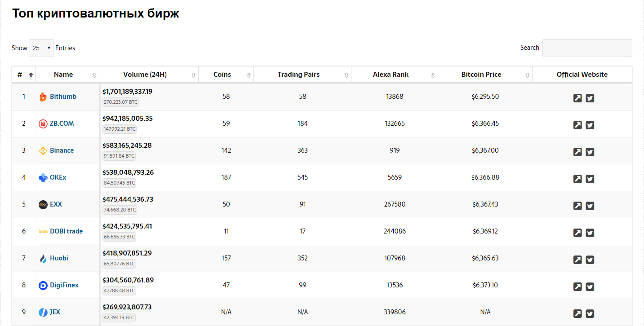Sort table by the # rank column
The image size is (644, 326).
24,75
